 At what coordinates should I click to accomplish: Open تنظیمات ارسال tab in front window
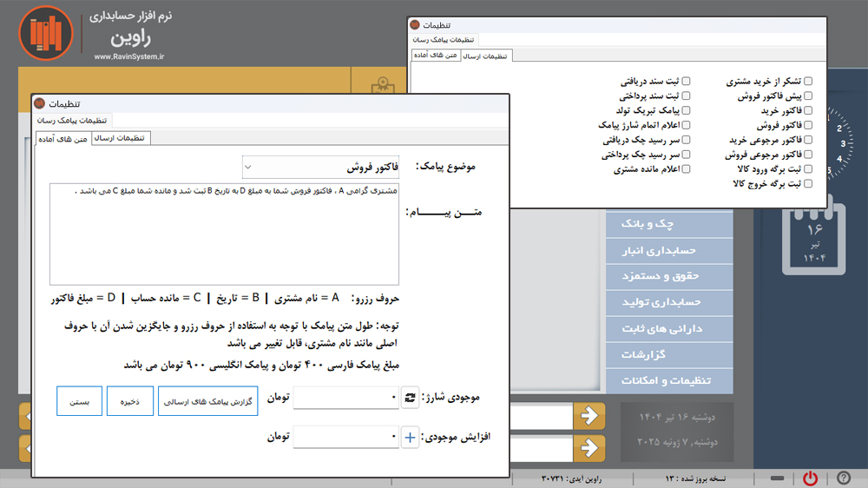[121, 138]
